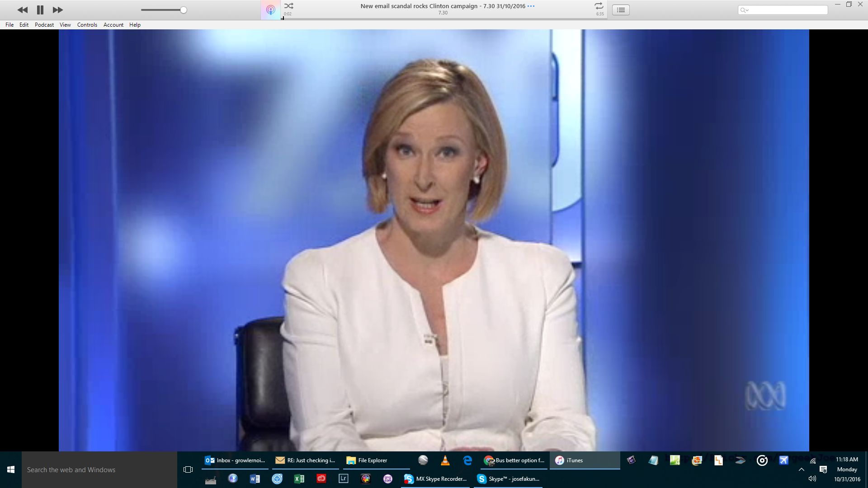Open the three-dots options for this episode
The image size is (868, 488).
pos(531,6)
